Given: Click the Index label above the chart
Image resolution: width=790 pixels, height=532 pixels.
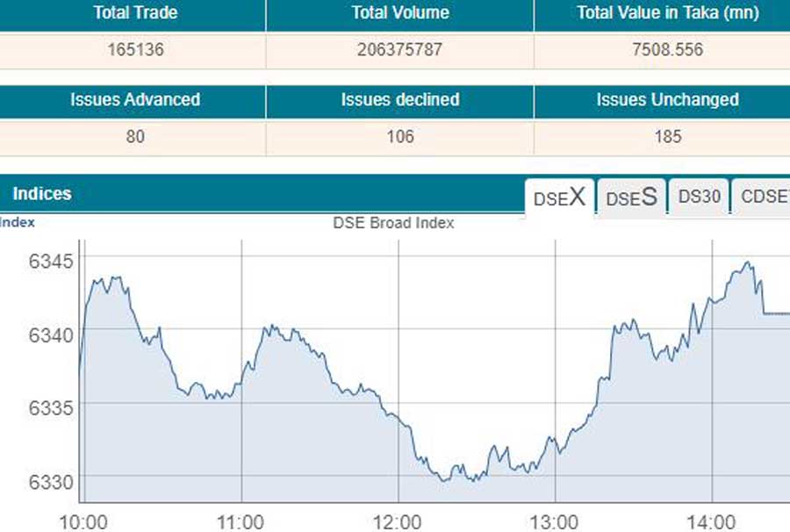Looking at the screenshot, I should pyautogui.click(x=18, y=222).
